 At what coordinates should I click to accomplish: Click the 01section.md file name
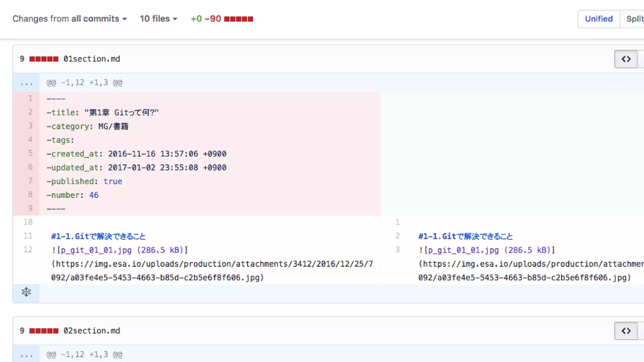92,59
